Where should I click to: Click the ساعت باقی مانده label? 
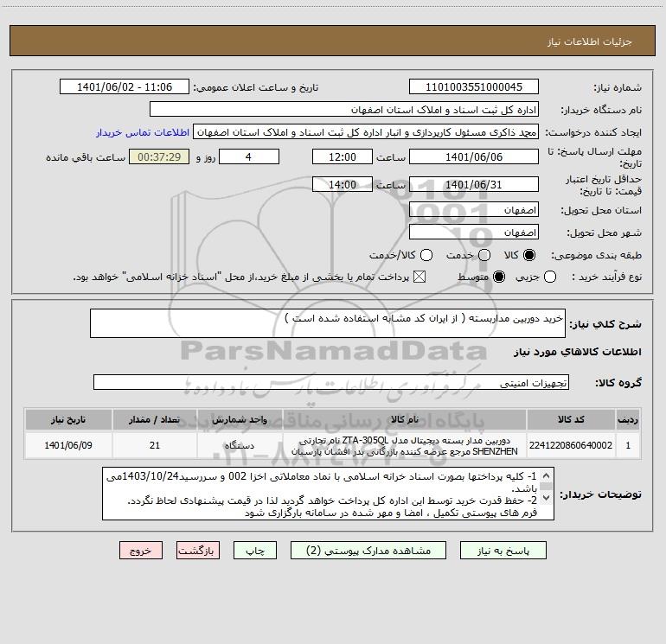pos(86,157)
